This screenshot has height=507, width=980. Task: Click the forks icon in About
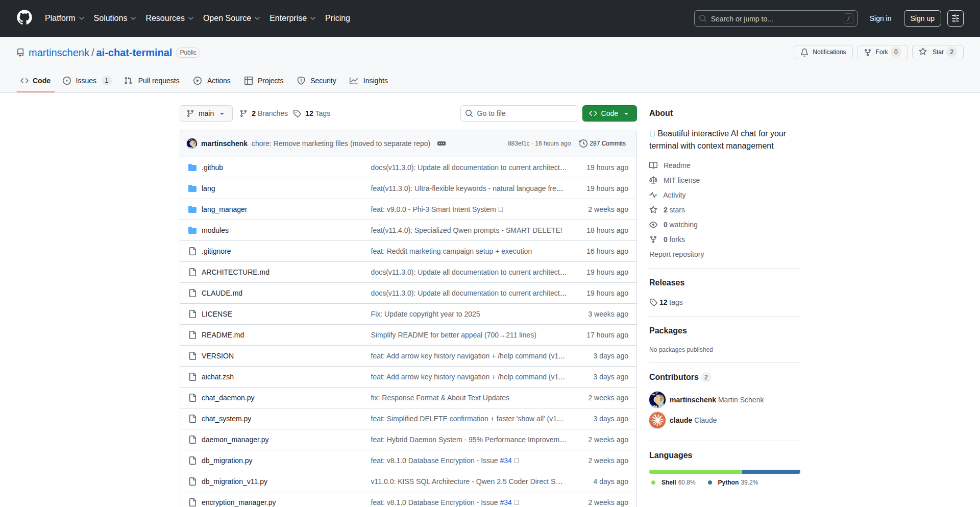pos(653,239)
